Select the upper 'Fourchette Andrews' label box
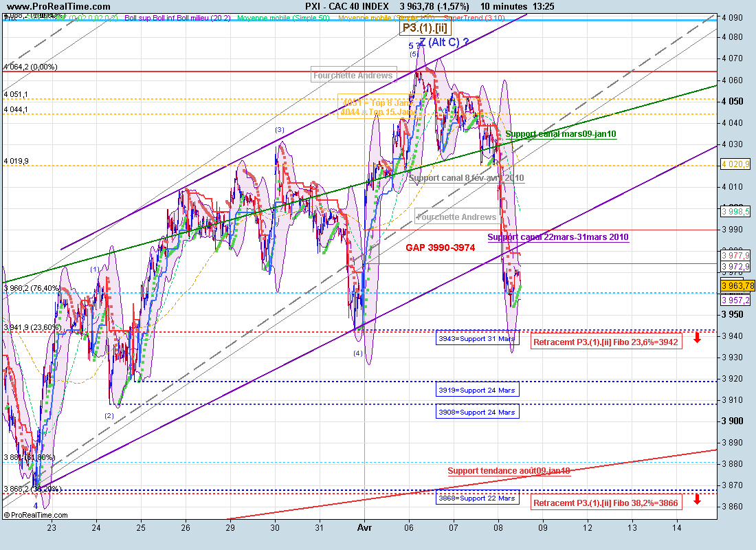The image size is (756, 550). [x=353, y=75]
